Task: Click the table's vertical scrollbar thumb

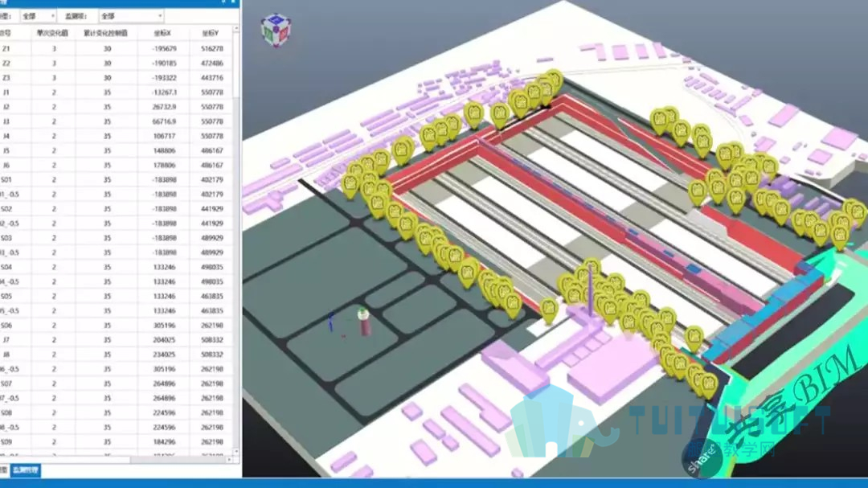Action: tap(236, 64)
